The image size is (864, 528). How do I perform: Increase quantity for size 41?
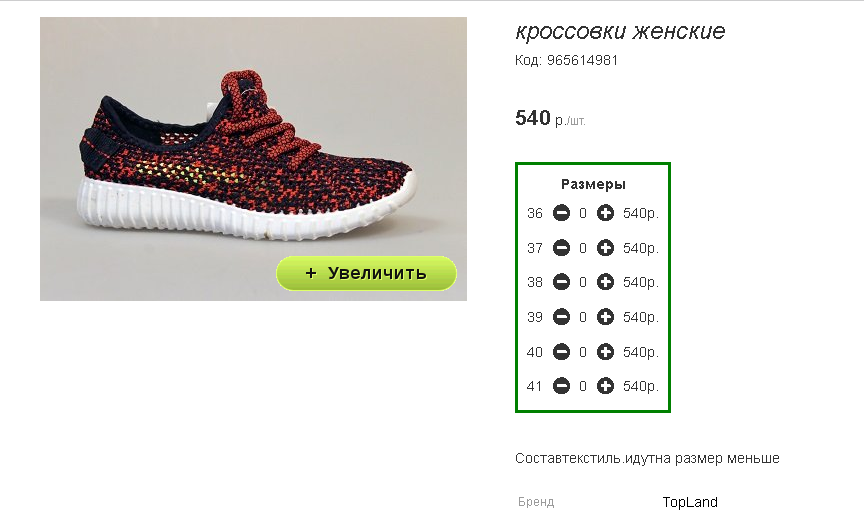(605, 386)
